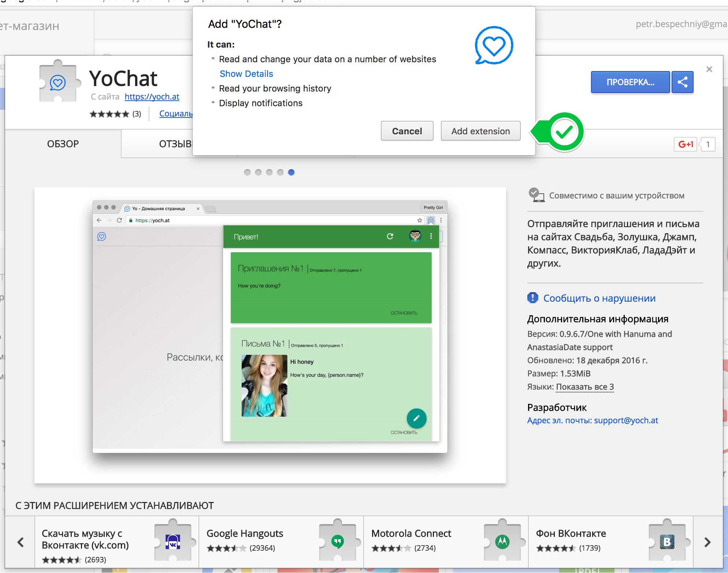
Task: Click the share icon button
Action: (x=682, y=82)
